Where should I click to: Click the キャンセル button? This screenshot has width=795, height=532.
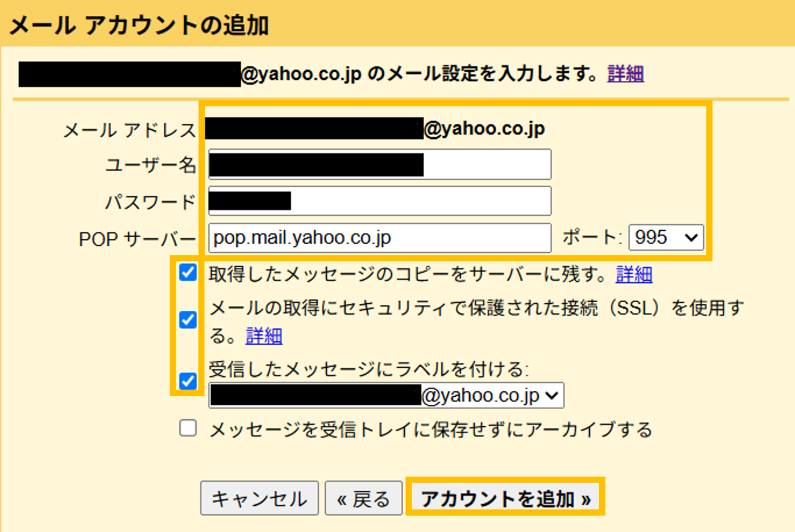(259, 498)
